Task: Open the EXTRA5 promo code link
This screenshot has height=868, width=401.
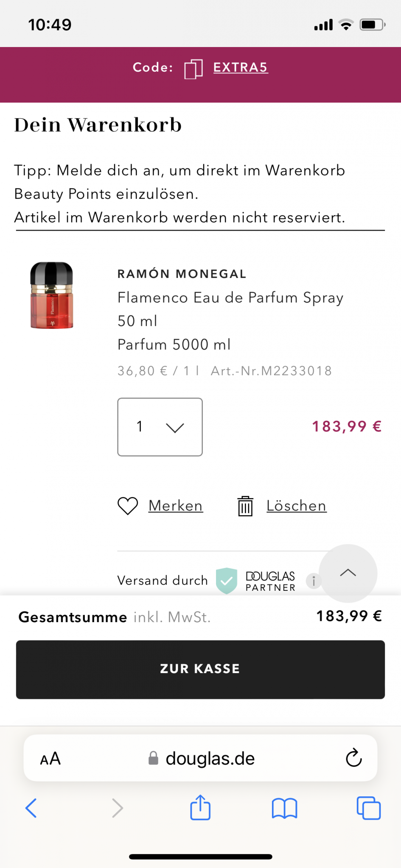Action: 240,67
